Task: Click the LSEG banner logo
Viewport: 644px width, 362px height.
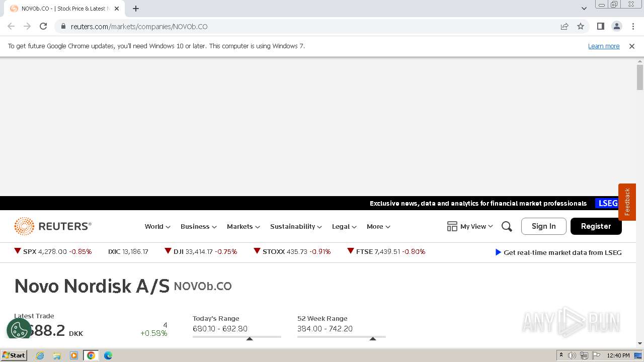Action: [607, 203]
